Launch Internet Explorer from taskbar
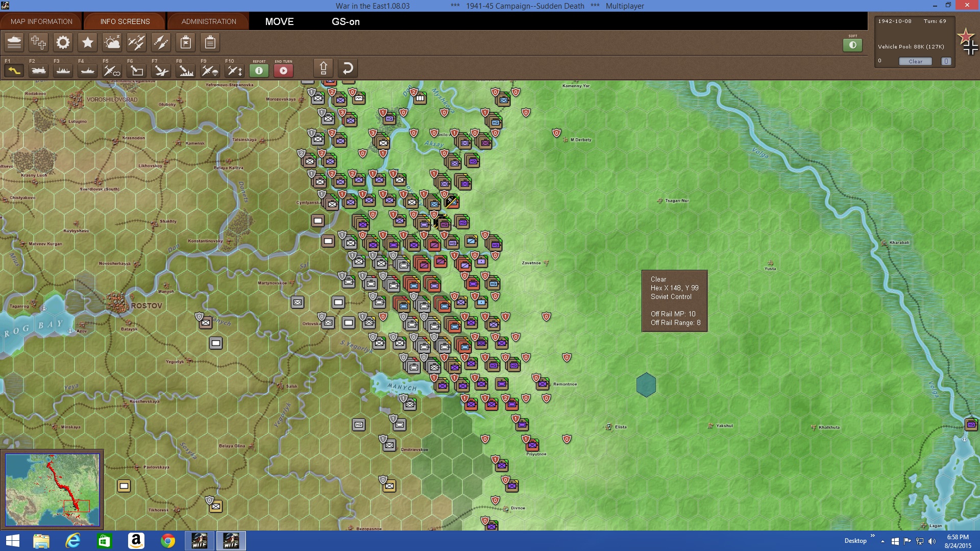980x551 pixels. pyautogui.click(x=73, y=541)
